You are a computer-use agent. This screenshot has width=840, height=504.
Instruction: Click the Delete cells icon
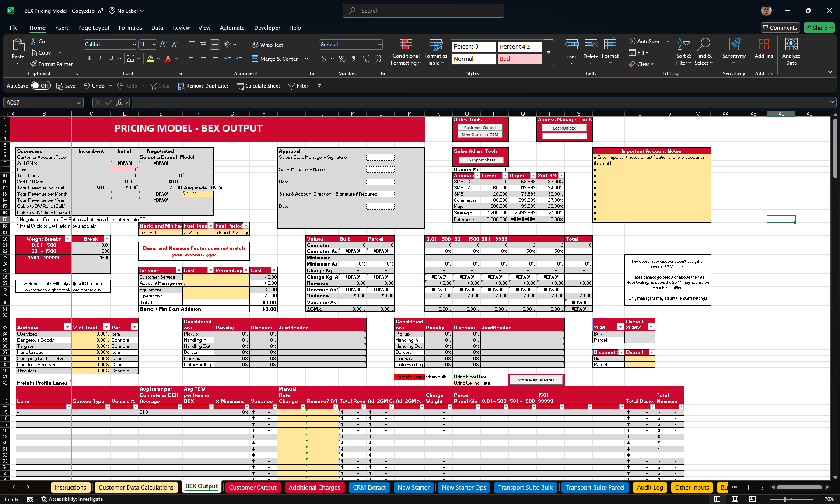coord(591,44)
